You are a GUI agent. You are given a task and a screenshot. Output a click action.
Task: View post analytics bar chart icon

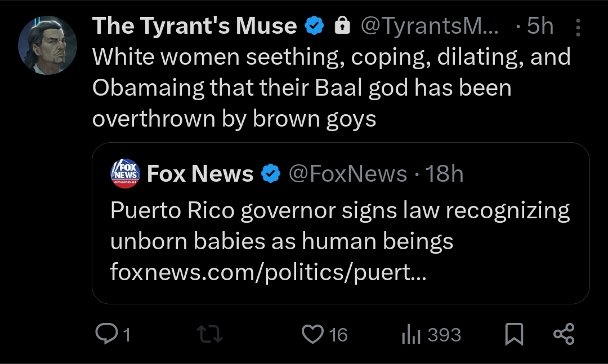[411, 334]
